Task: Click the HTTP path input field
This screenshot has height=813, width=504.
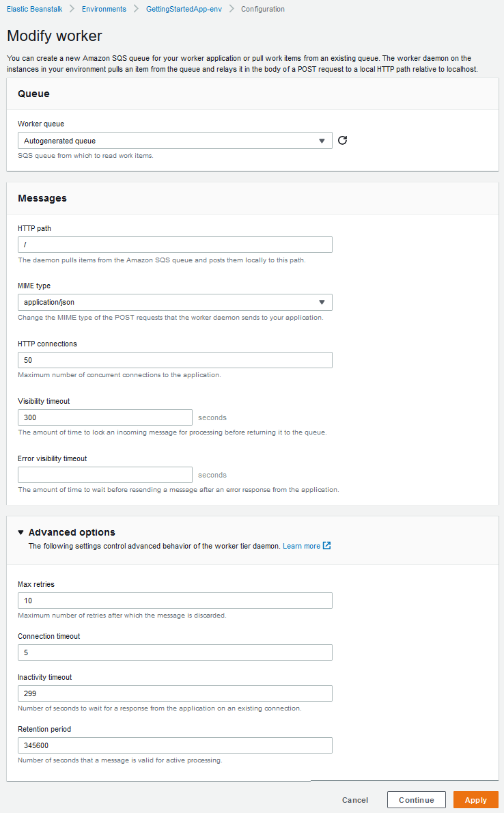Action: (175, 244)
